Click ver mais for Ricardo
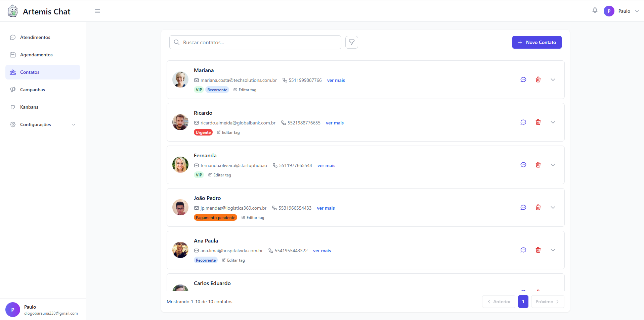This screenshot has width=644, height=320. tap(335, 123)
